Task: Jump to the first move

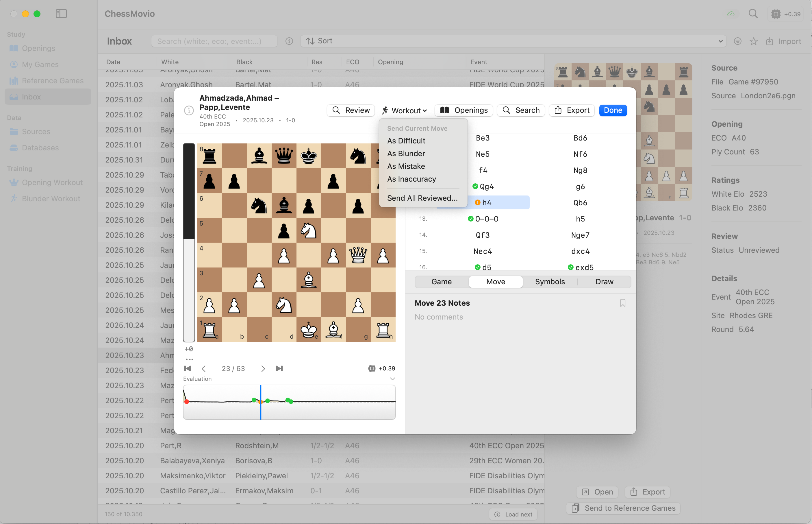Action: [187, 368]
